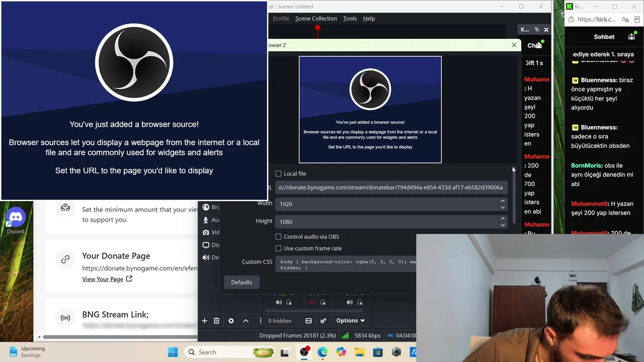Viewport: 644px width, 362px height.
Task: Mute the third audio mixer channel
Action: point(350,302)
